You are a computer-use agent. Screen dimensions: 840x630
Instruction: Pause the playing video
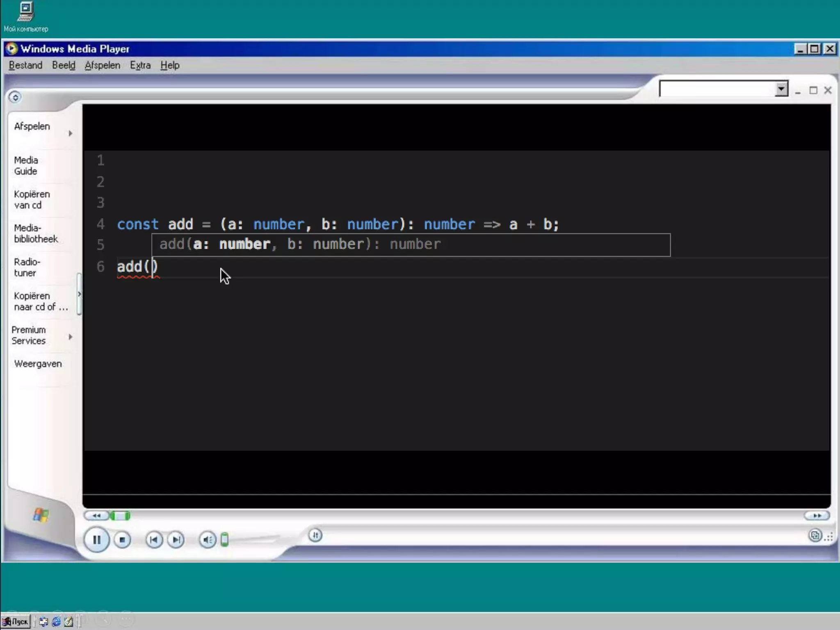coord(96,540)
